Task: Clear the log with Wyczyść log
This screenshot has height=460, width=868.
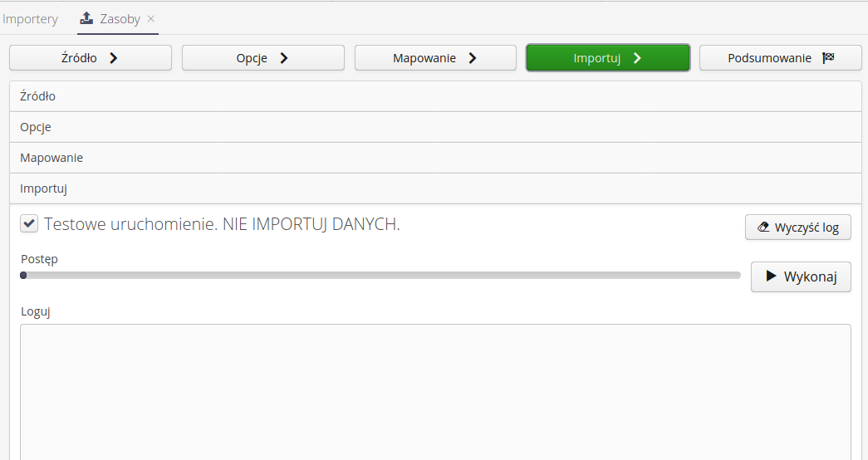Action: point(797,228)
